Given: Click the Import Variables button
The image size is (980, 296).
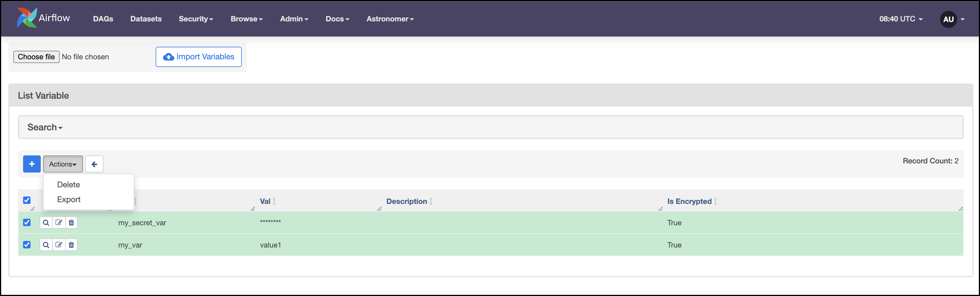Looking at the screenshot, I should pyautogui.click(x=198, y=56).
